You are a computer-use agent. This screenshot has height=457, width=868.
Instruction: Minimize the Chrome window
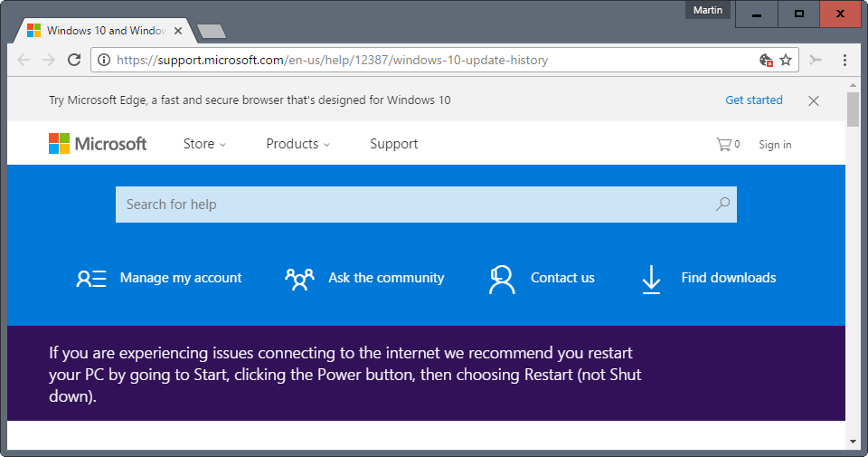click(x=757, y=14)
